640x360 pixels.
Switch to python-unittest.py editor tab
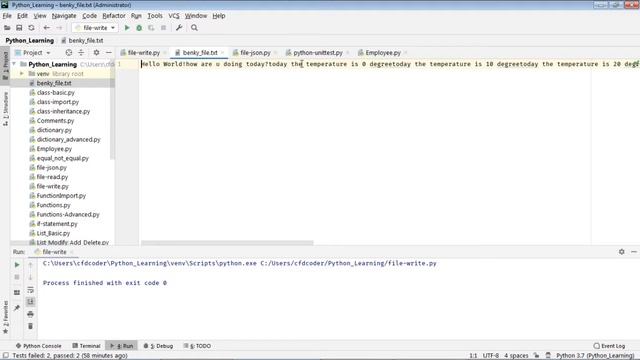[x=318, y=53]
